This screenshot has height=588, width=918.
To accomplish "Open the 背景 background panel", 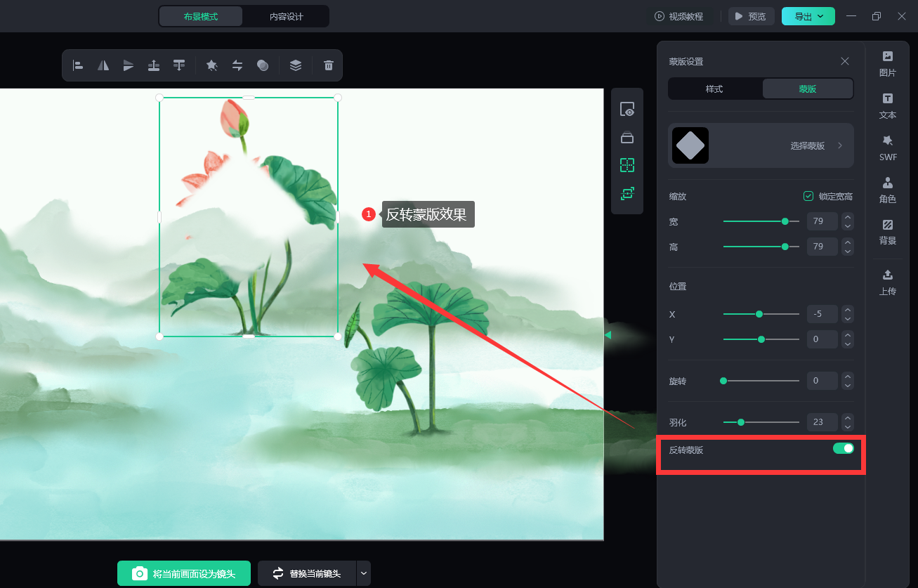I will pos(888,232).
